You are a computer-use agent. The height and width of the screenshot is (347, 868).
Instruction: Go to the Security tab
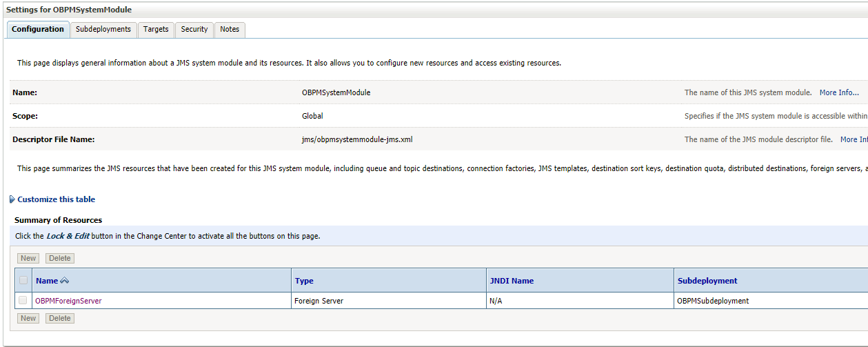(194, 29)
